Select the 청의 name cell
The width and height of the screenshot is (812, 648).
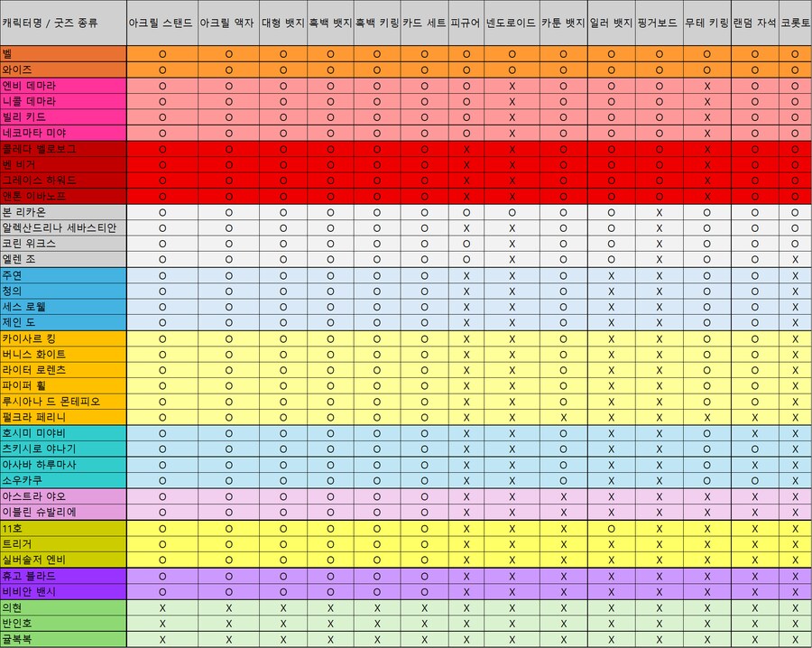(x=63, y=292)
